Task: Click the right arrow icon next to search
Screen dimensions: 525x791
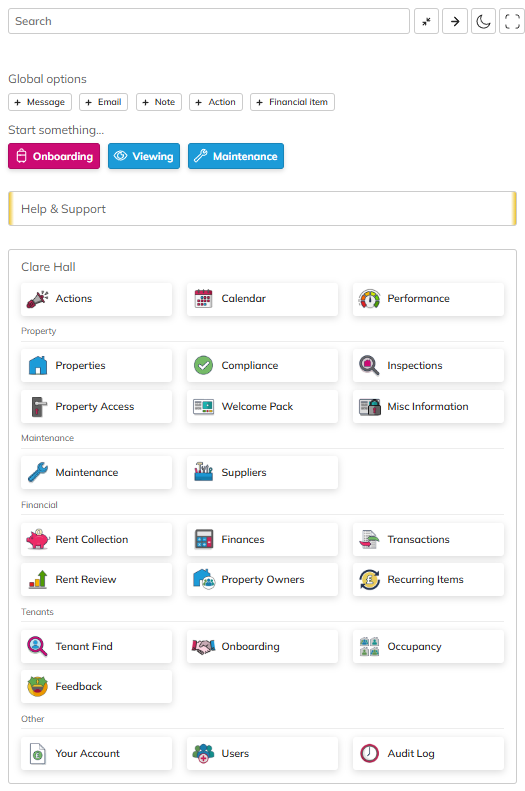Action: [x=455, y=21]
